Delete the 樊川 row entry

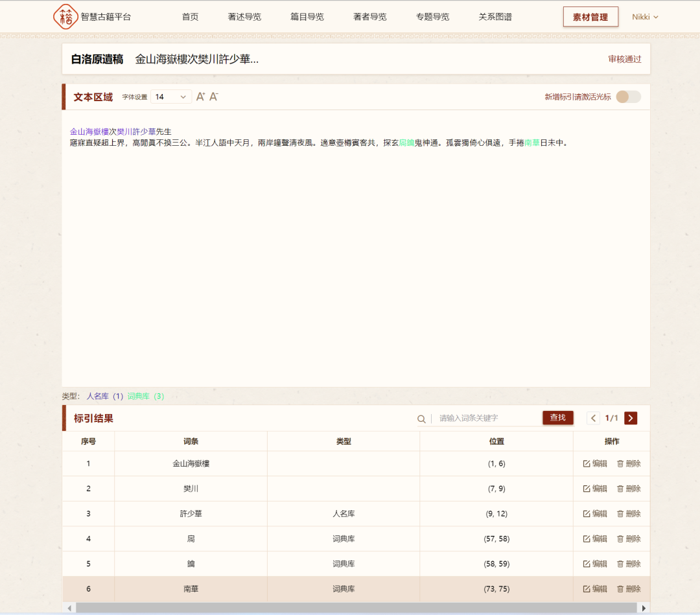pyautogui.click(x=629, y=489)
